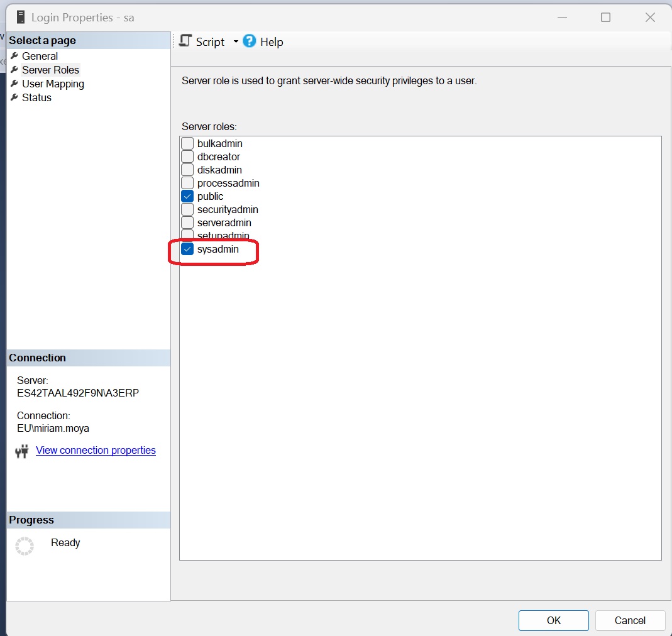This screenshot has width=672, height=636.
Task: Click the securityadmin role label
Action: point(228,209)
